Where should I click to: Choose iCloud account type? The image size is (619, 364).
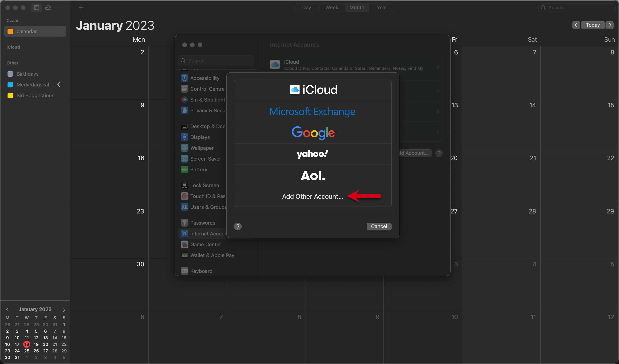tap(313, 90)
